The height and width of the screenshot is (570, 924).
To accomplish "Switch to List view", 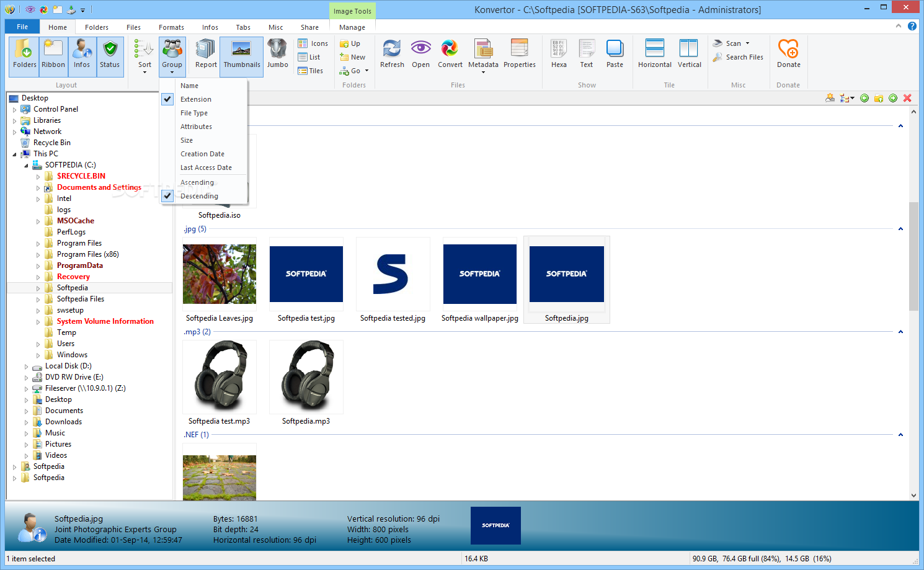I will [x=309, y=57].
